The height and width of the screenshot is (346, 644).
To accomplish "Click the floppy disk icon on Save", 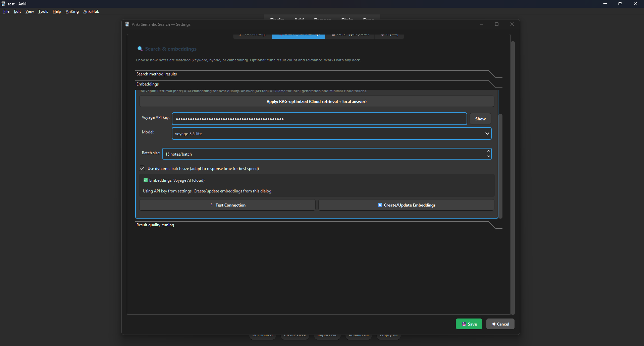I will click(464, 324).
